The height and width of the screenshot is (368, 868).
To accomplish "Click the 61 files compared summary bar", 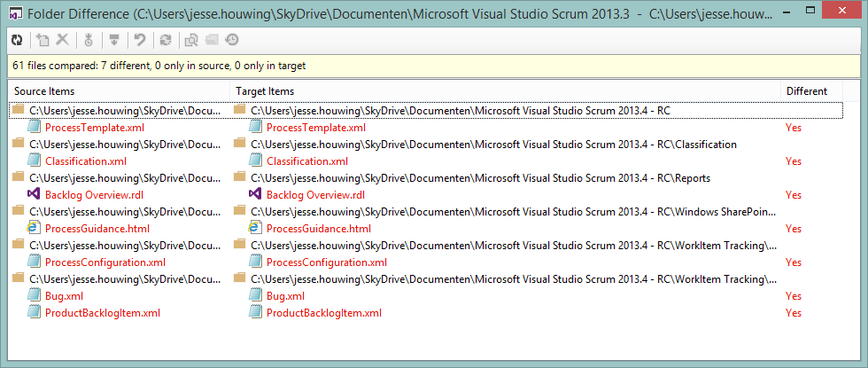I will pos(434,66).
